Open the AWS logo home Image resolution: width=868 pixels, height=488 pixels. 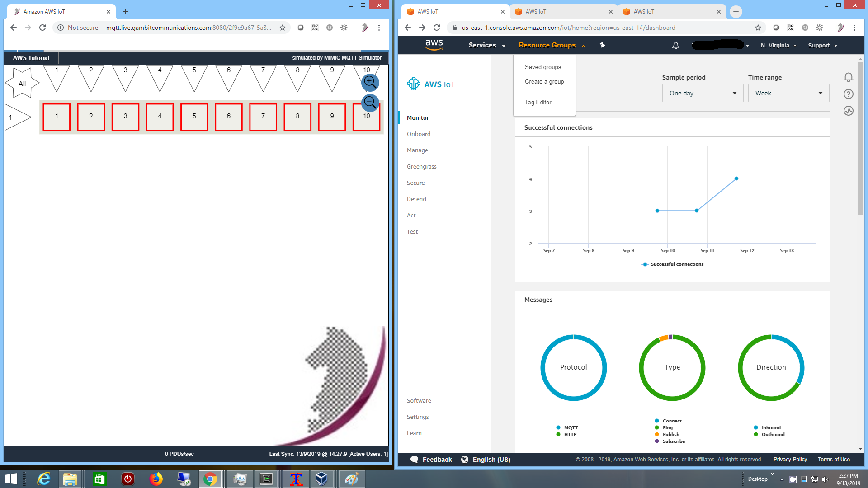[434, 45]
